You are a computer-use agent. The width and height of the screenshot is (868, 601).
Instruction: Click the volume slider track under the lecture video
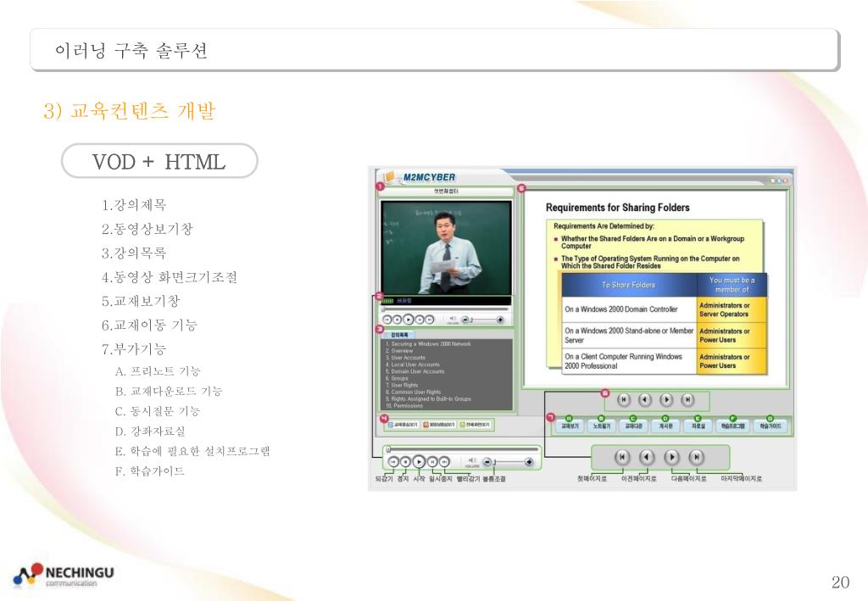click(482, 320)
